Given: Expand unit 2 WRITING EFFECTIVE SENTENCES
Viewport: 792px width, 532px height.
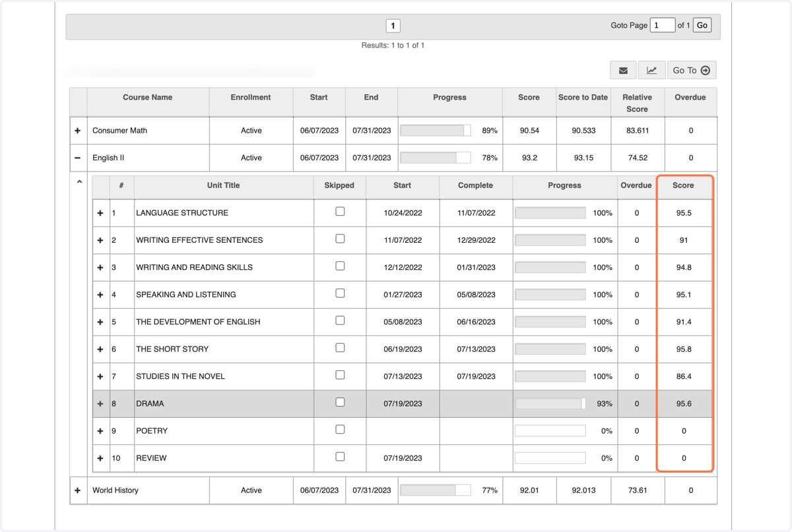Looking at the screenshot, I should [100, 240].
